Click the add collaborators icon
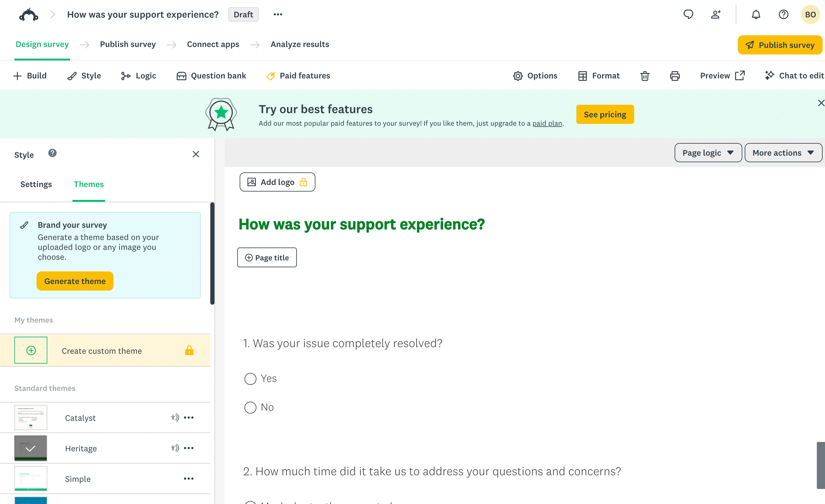The height and width of the screenshot is (504, 825). click(x=716, y=14)
